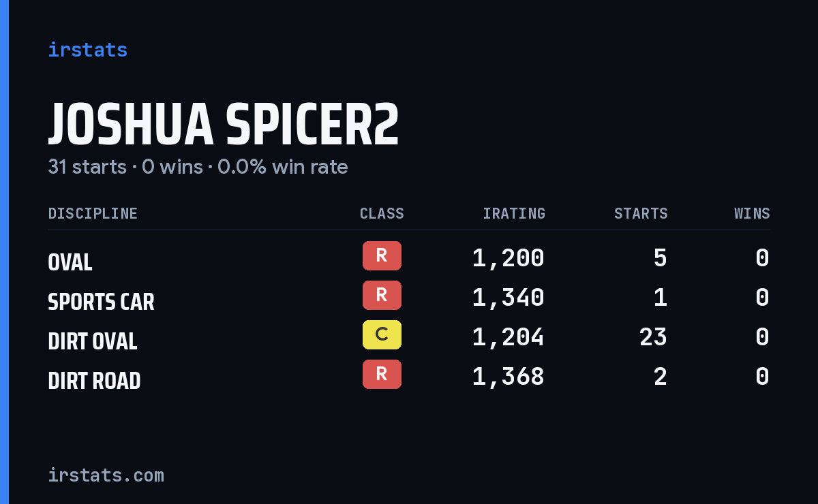The height and width of the screenshot is (504, 818).
Task: Sort by the IRATING column header
Action: [514, 213]
